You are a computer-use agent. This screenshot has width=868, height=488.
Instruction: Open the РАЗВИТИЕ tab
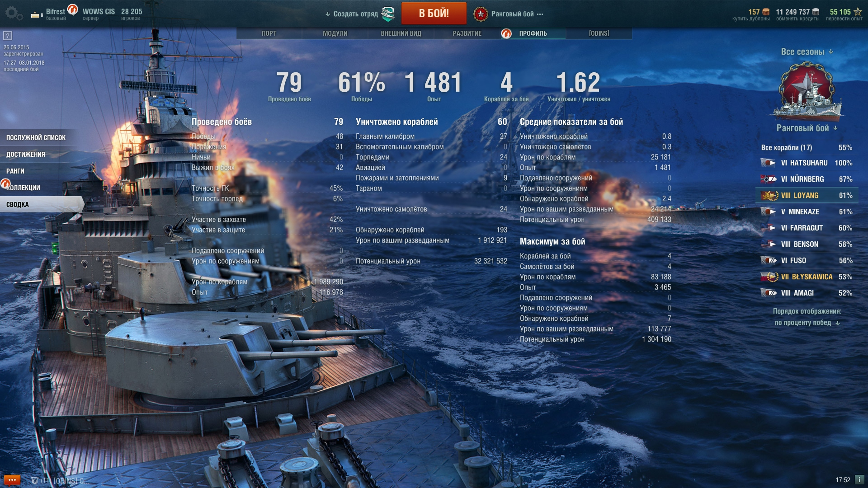[x=467, y=33]
